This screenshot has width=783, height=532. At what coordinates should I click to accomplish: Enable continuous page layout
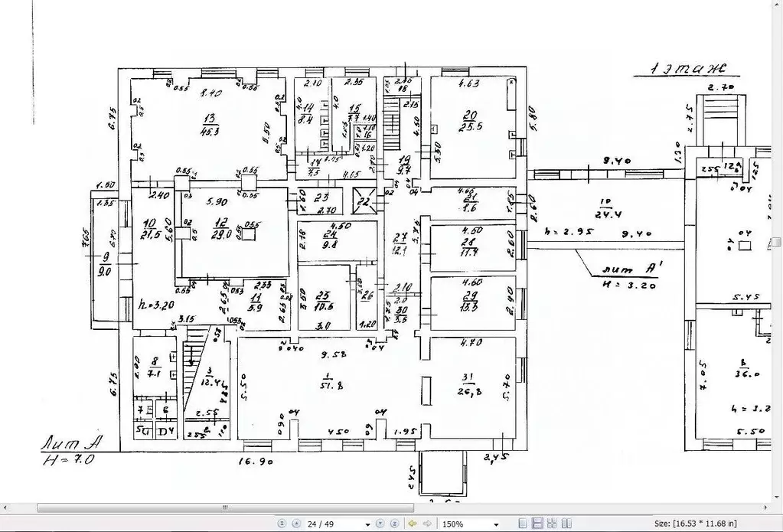tap(537, 524)
